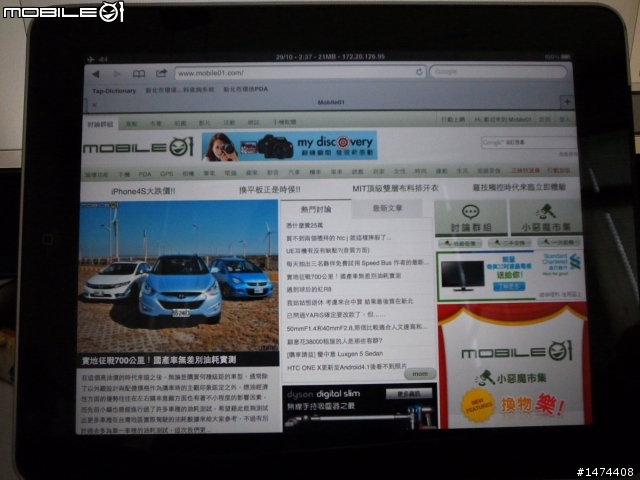This screenshot has width=640, height=480.
Task: Open the dyson digital slim ad
Action: coord(359,406)
